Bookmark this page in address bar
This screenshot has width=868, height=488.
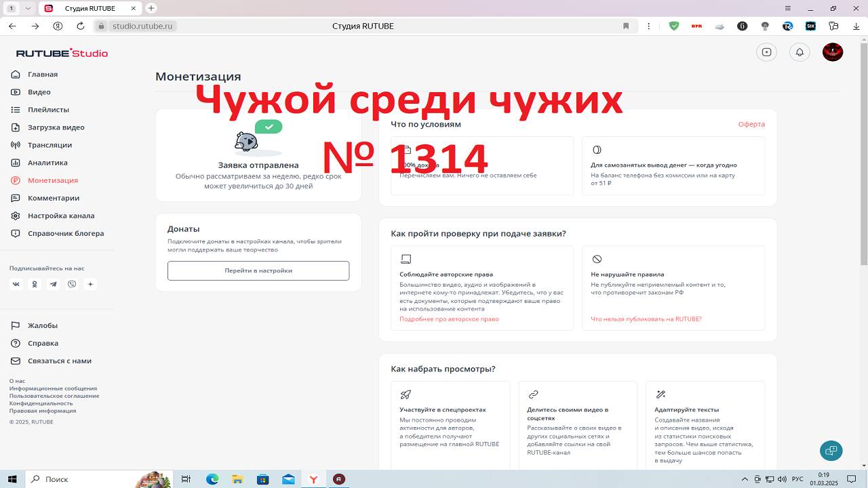[626, 26]
